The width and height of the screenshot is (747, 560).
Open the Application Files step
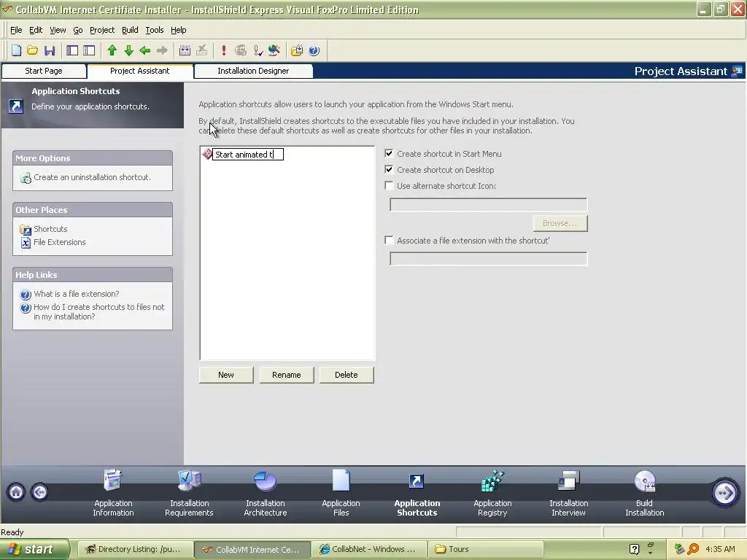pos(341,493)
